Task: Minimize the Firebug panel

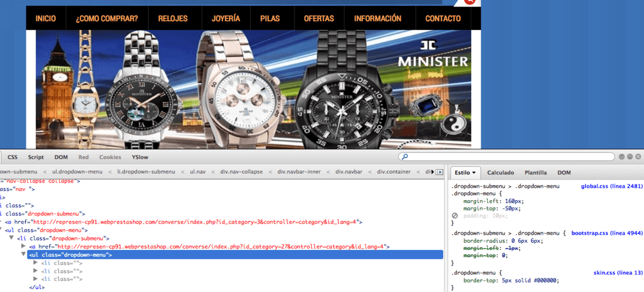Action: (621, 157)
